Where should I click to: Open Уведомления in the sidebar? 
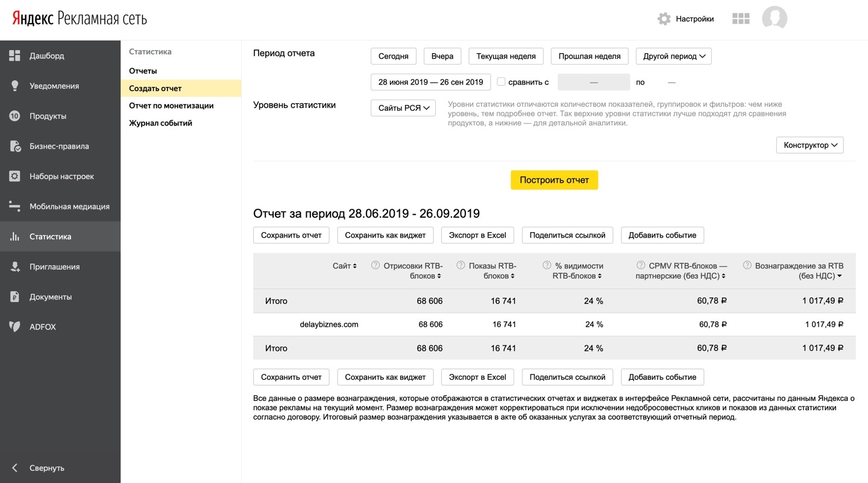pos(60,86)
